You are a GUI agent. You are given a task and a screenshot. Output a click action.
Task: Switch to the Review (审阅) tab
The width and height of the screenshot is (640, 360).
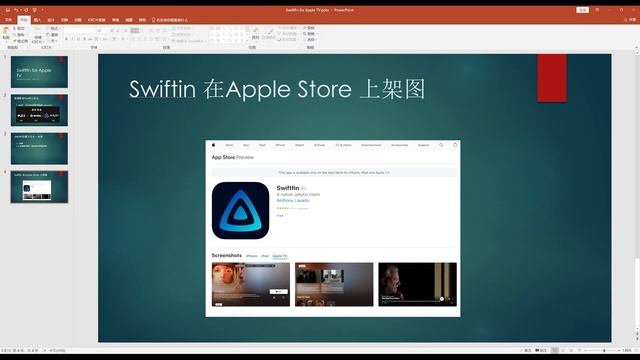coord(116,20)
